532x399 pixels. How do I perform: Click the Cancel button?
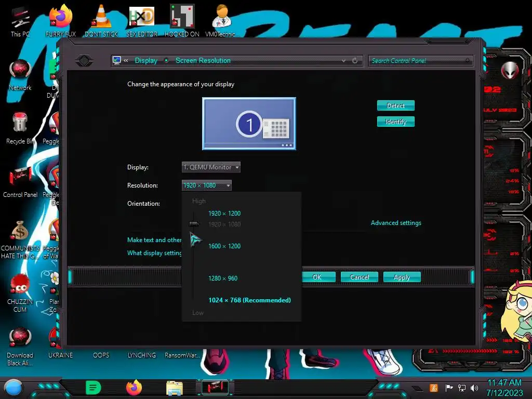pos(360,277)
